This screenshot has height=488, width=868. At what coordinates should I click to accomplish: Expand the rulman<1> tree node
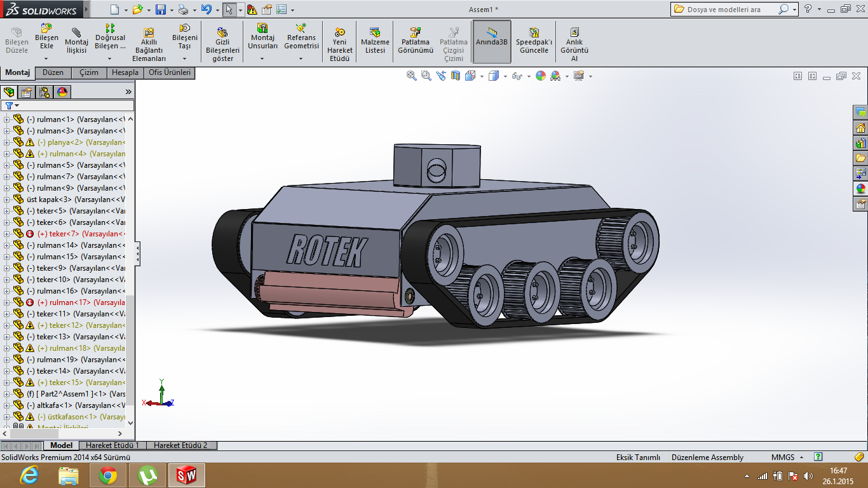[7, 119]
